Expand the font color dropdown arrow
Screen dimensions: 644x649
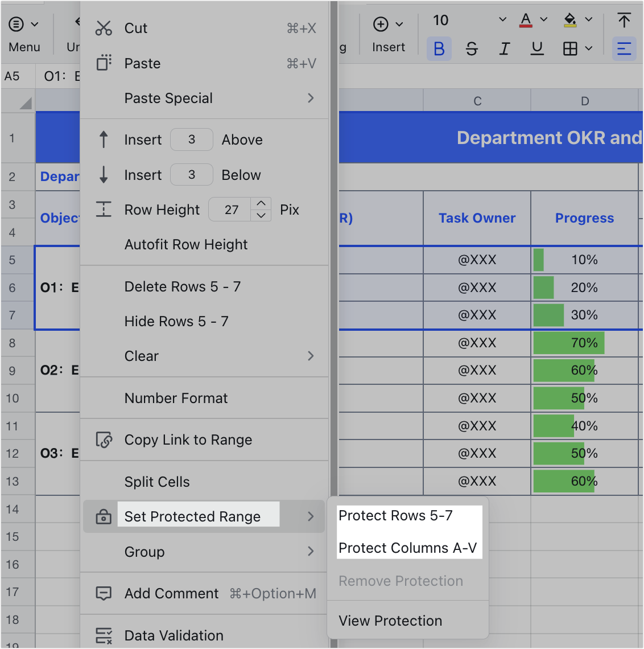(544, 19)
